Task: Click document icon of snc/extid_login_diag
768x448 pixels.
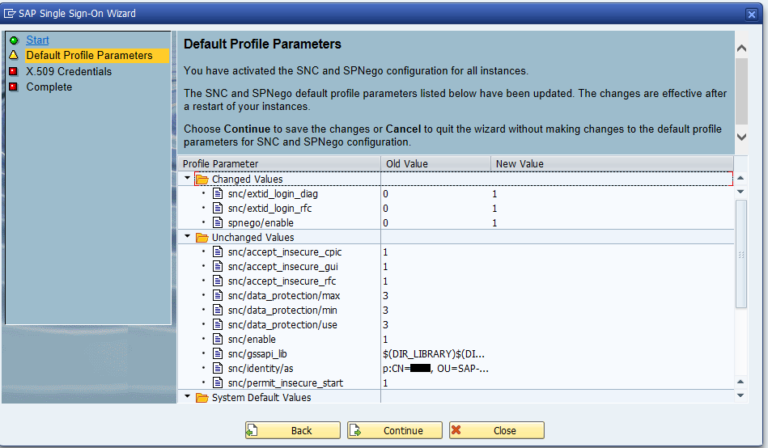Action: click(218, 194)
